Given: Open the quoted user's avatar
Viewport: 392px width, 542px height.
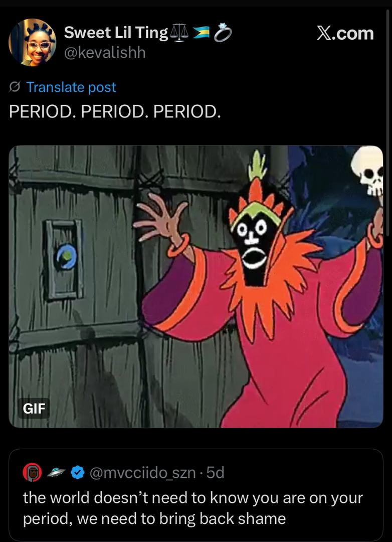Looking at the screenshot, I should coord(32,472).
